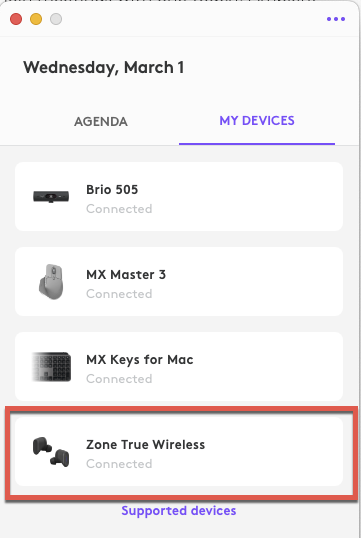Click the MX Master 3 mouse icon

click(51, 282)
